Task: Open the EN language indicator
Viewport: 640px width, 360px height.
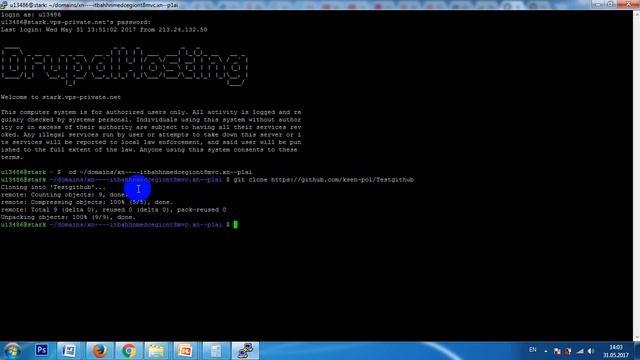Action: [532, 350]
